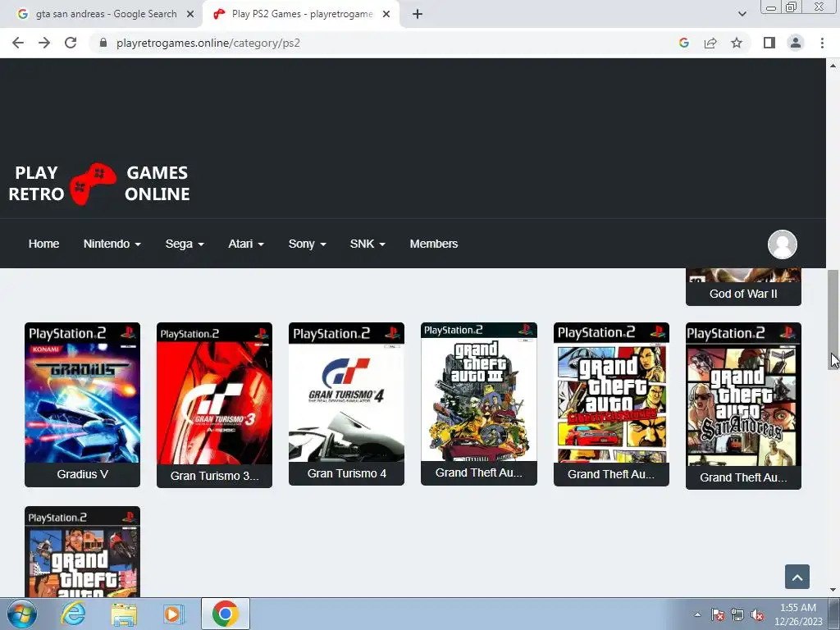Expand the Nintendo dropdown menu
Image resolution: width=840 pixels, height=630 pixels.
tap(112, 244)
